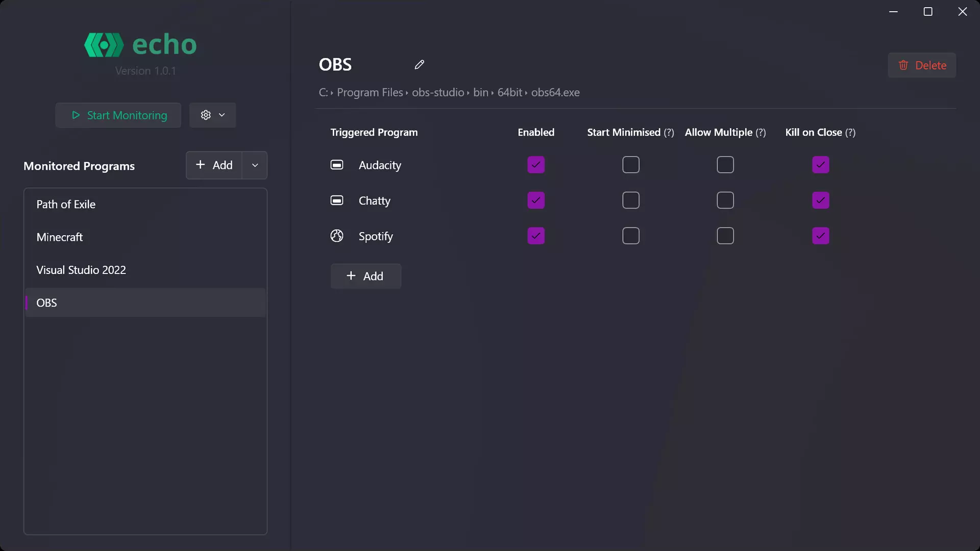This screenshot has width=980, height=551.
Task: Enable Allow Multiple for Chatty
Action: coord(725,201)
